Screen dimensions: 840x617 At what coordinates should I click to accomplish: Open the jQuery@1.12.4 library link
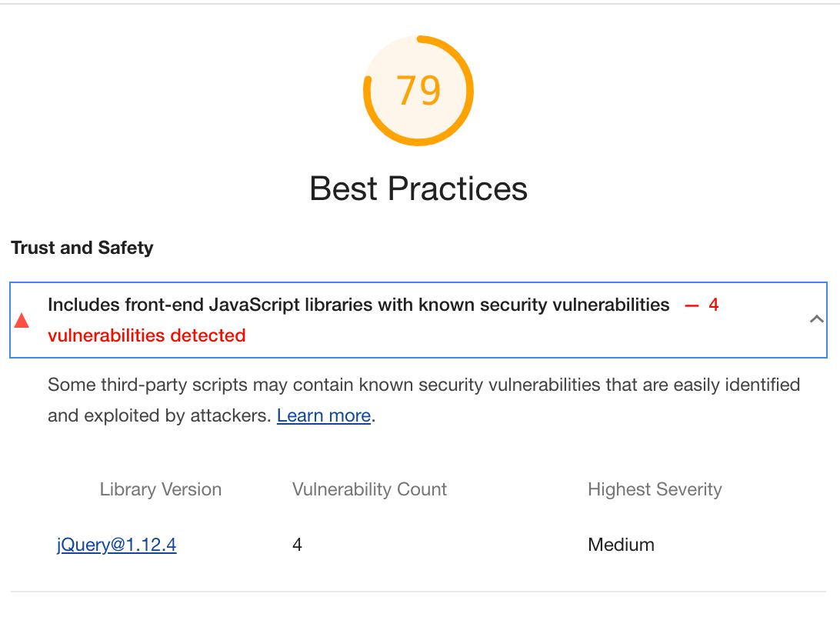tap(116, 545)
